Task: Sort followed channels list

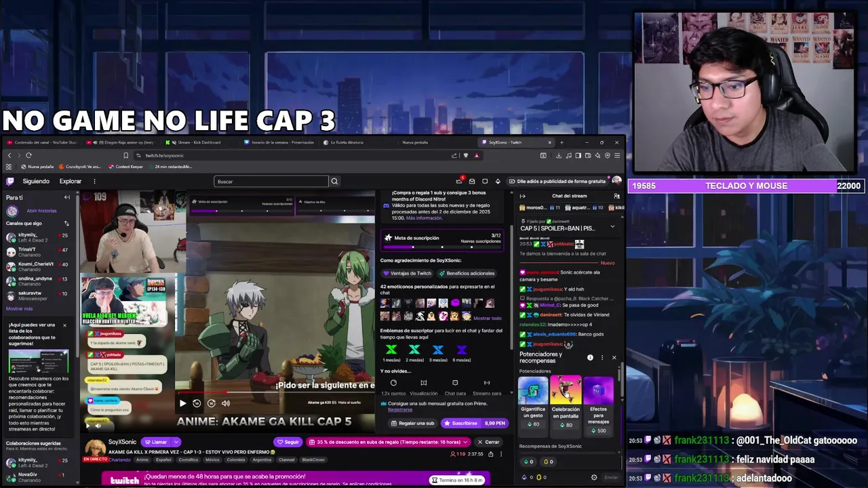Action: pyautogui.click(x=66, y=223)
